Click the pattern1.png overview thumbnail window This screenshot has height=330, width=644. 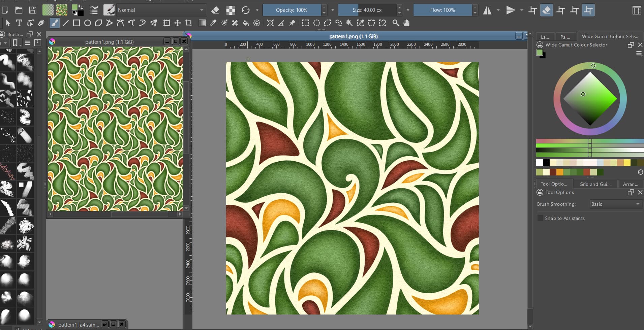115,129
